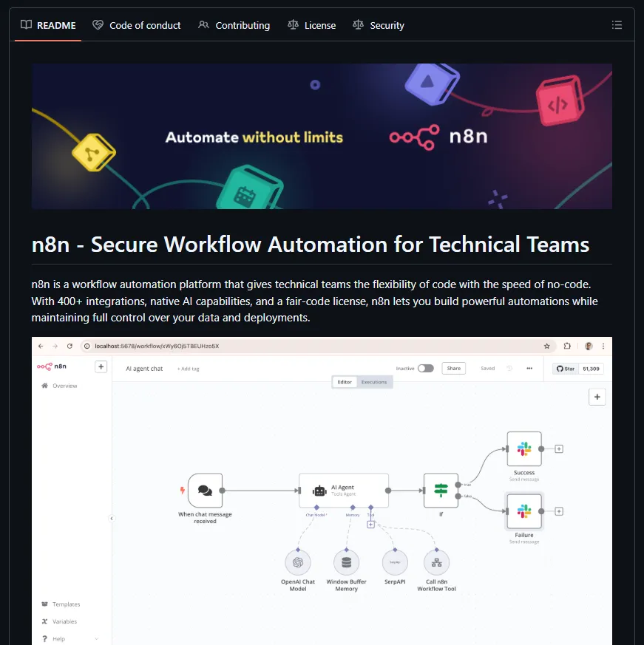
Task: Open the three-dot workflow options menu
Action: [529, 368]
